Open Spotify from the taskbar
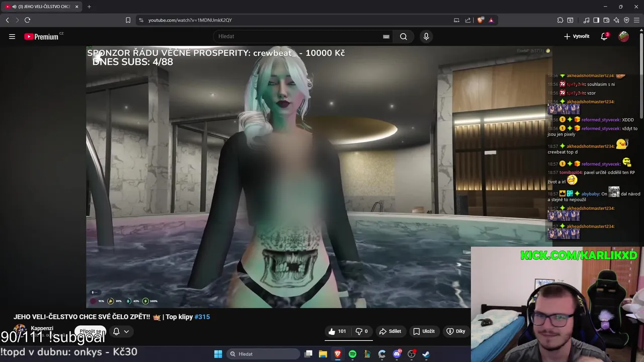Image resolution: width=644 pixels, height=362 pixels. click(352, 354)
